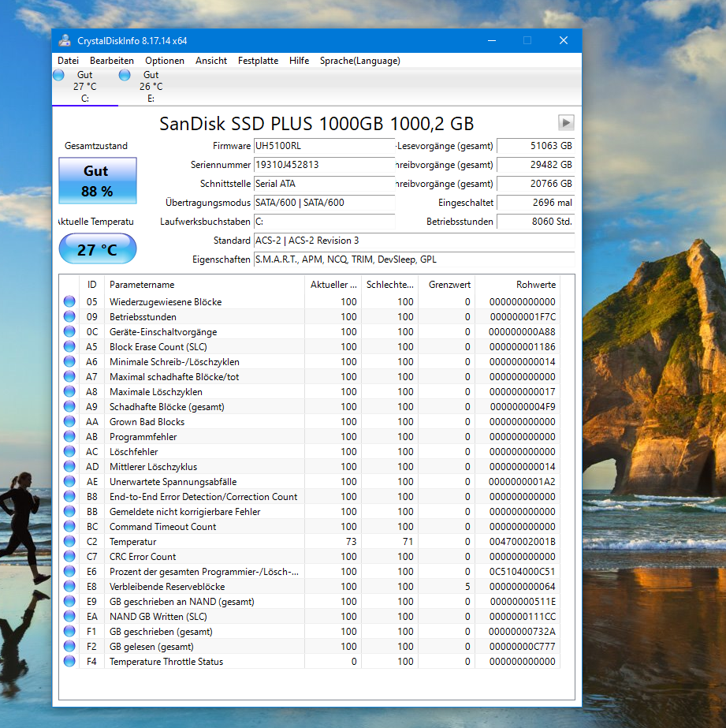Click status orb for NAND GB Written (SLC) row
The height and width of the screenshot is (728, 726).
point(69,616)
